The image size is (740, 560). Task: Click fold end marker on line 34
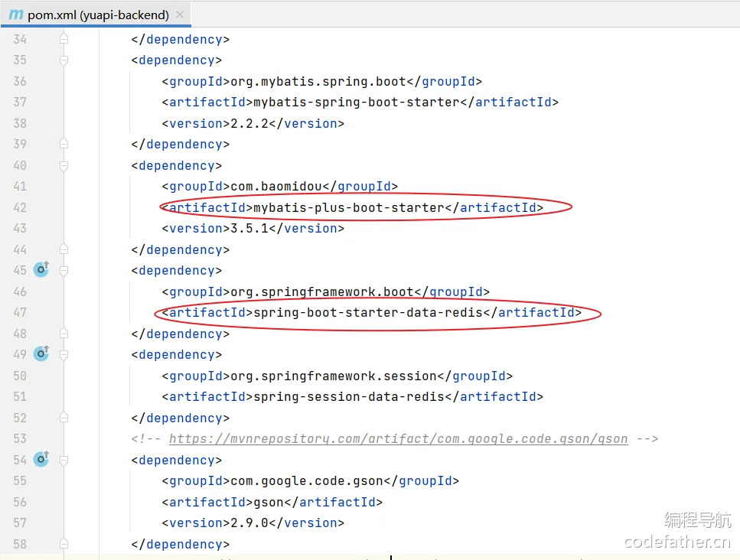64,39
